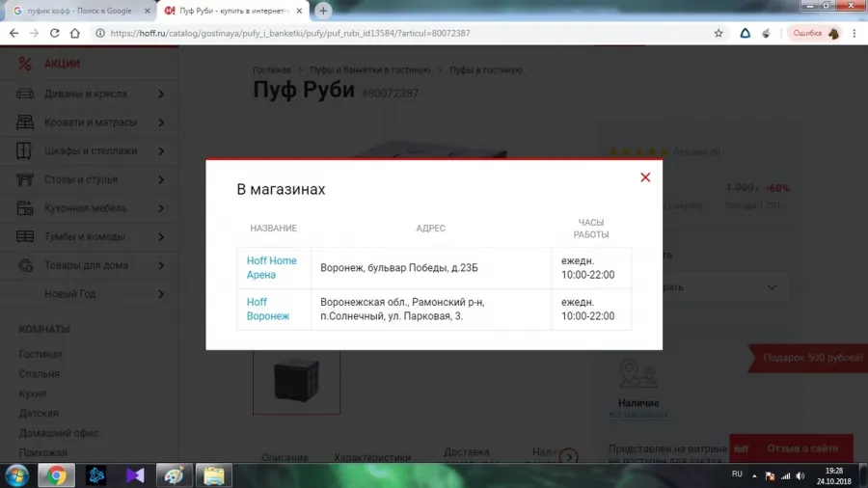The width and height of the screenshot is (868, 488).
Task: Open the 'Шкафы и стеллажи' category
Action: (91, 151)
